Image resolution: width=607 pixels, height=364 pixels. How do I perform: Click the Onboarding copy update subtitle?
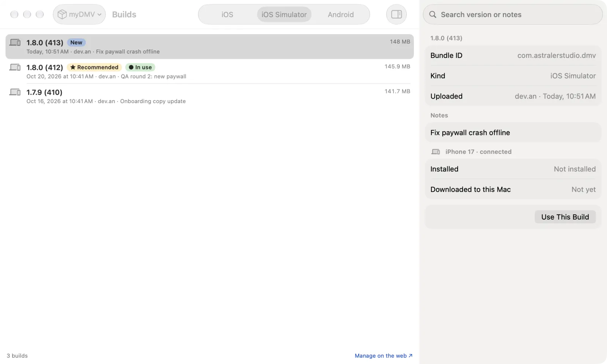153,101
